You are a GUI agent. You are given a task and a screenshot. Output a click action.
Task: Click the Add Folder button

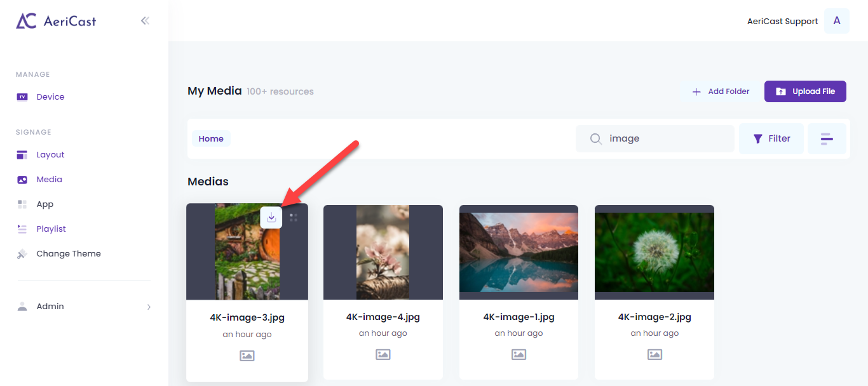coord(721,91)
